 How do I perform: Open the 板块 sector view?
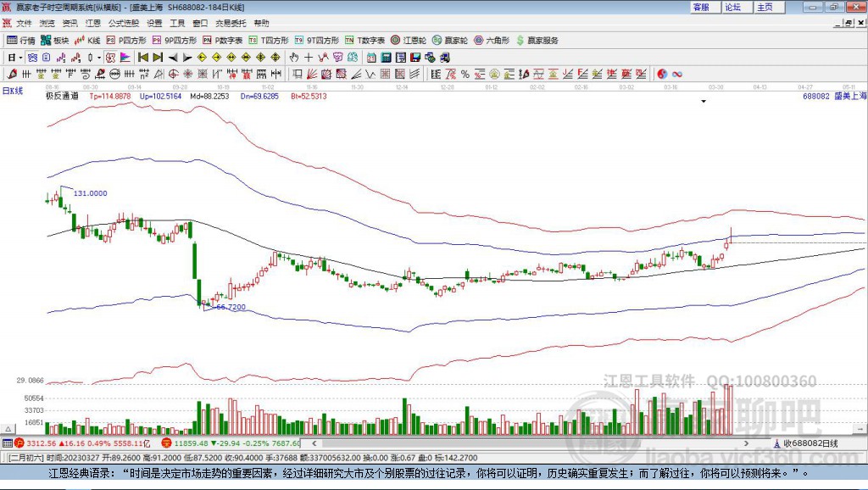pos(55,41)
